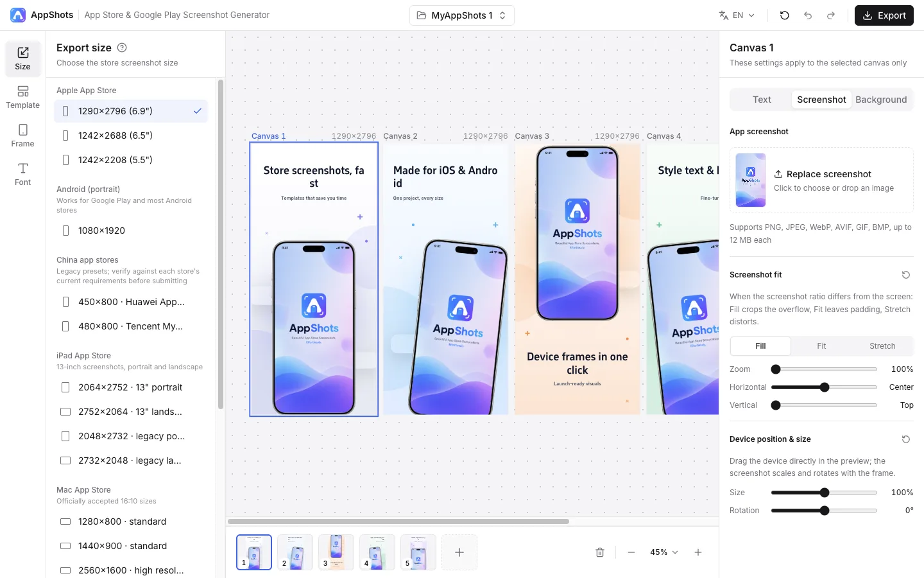This screenshot has width=924, height=578.
Task: Zoom out with the minus icon
Action: (x=631, y=552)
